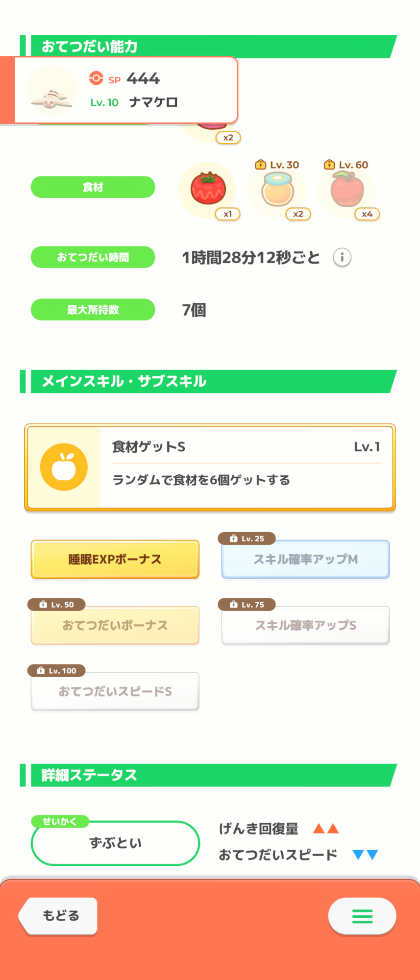Tap locked おてつだいボーナス sub skill

click(x=115, y=625)
